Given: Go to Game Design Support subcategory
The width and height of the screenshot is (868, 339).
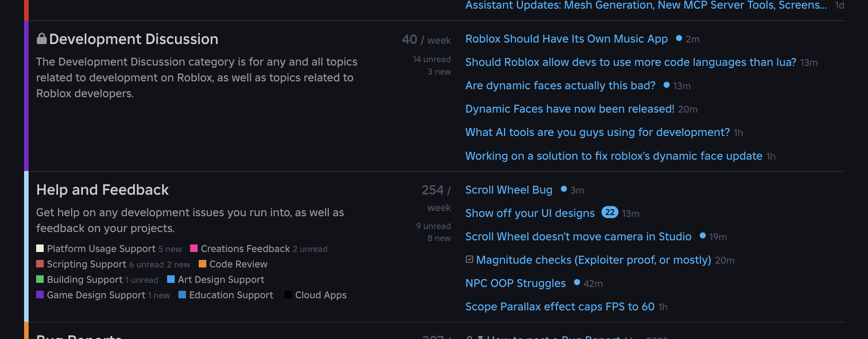Looking at the screenshot, I should tap(96, 295).
